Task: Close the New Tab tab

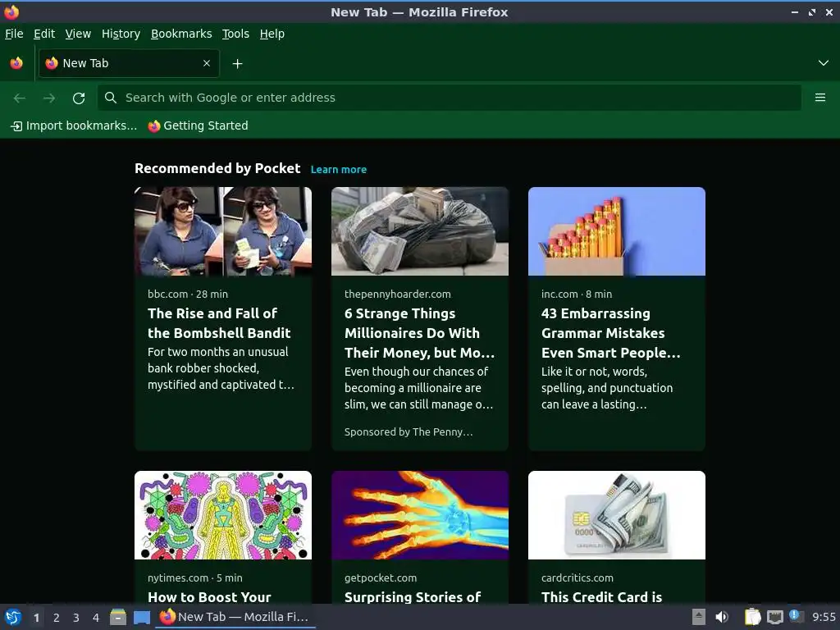Action: 206,63
